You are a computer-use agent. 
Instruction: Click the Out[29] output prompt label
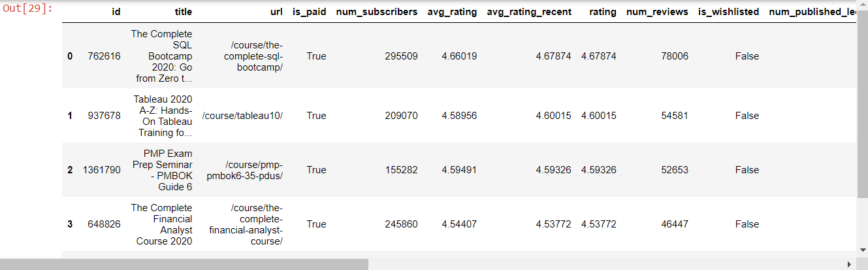pyautogui.click(x=27, y=9)
